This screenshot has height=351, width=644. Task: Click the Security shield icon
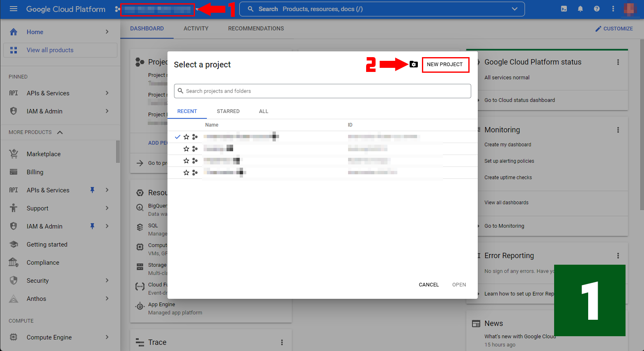point(14,280)
